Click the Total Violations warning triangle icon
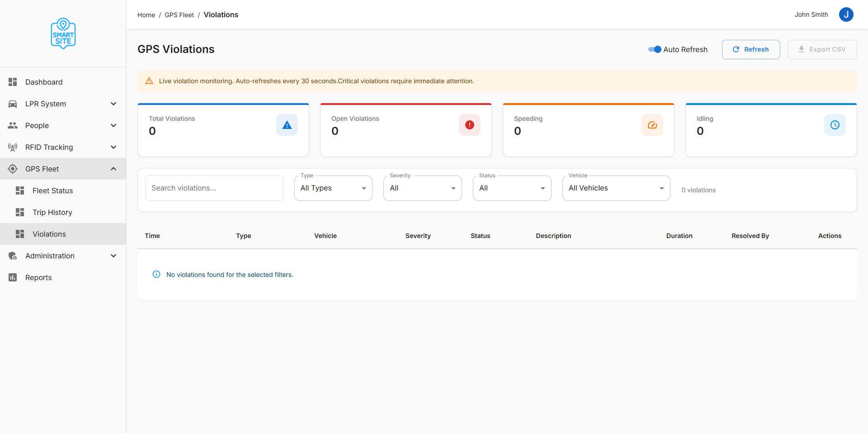 click(287, 125)
